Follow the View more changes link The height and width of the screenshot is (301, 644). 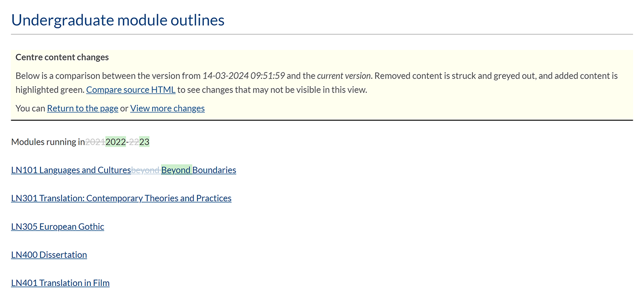[167, 108]
